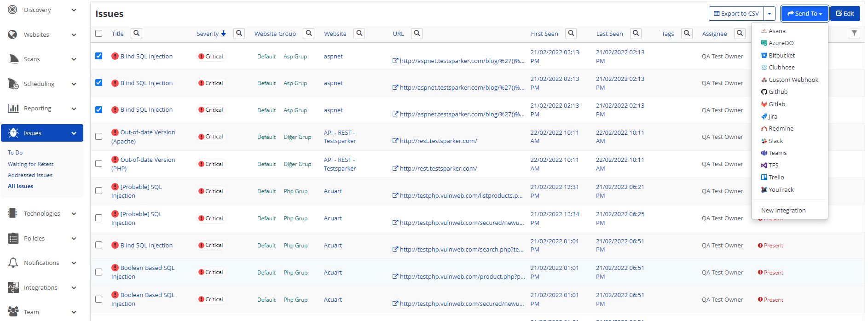Click the search icon beside Assignee column

click(x=740, y=33)
